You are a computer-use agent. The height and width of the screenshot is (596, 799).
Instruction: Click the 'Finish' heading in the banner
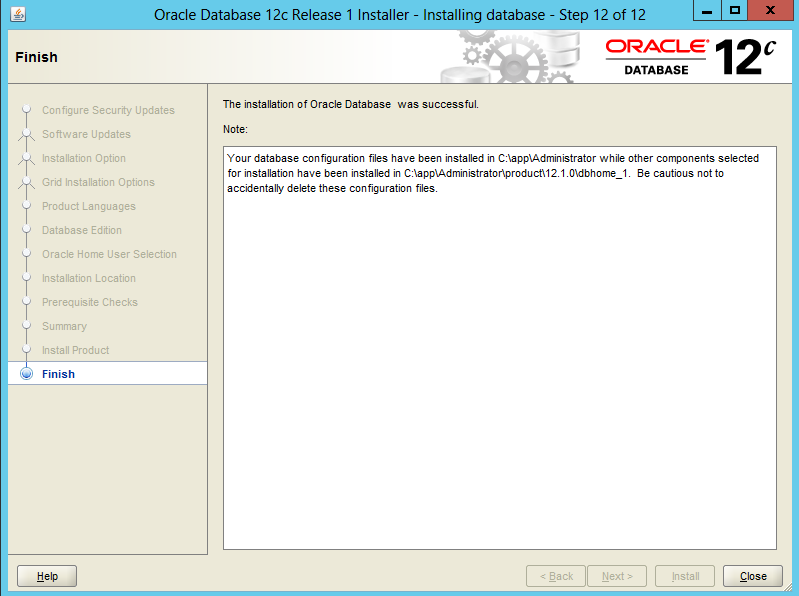(x=36, y=57)
